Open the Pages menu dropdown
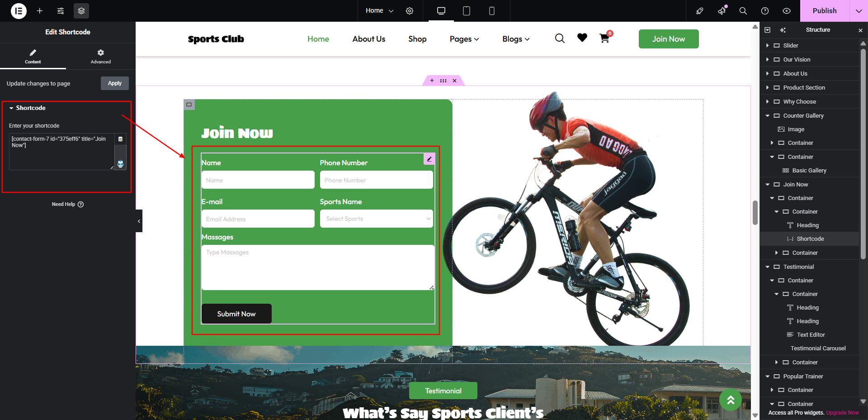The width and height of the screenshot is (868, 420). pos(464,39)
